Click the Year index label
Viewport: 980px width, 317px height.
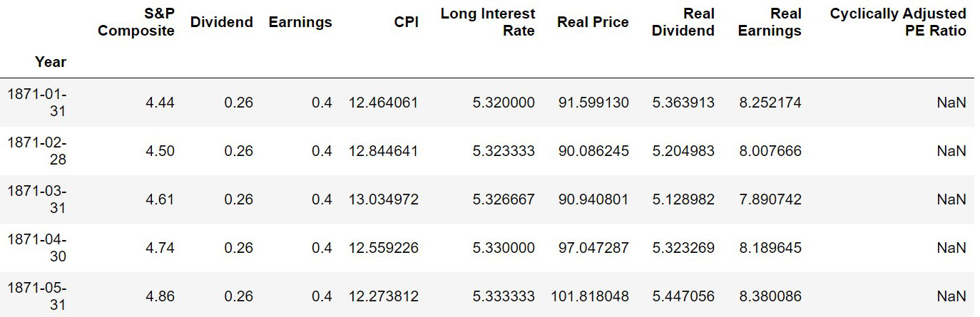coord(51,62)
